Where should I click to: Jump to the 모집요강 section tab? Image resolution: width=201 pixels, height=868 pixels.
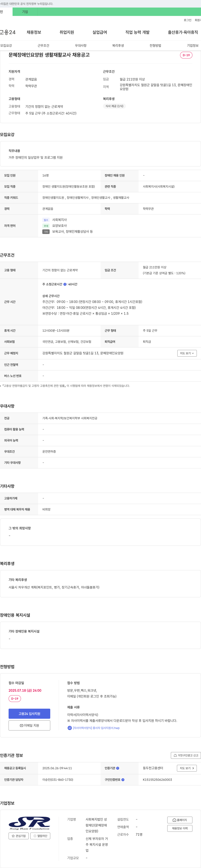(x=6, y=45)
